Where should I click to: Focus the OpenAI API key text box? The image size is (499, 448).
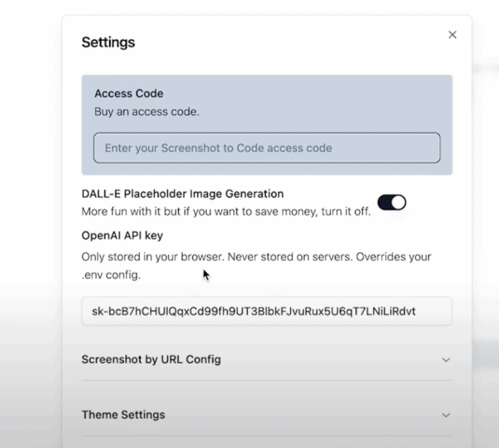pyautogui.click(x=266, y=312)
